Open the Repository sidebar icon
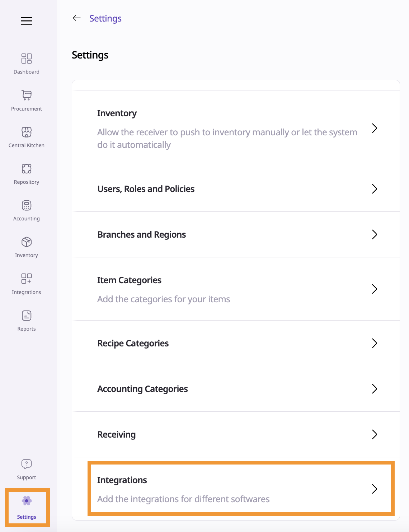Viewport: 409px width, 532px height. coord(27,169)
